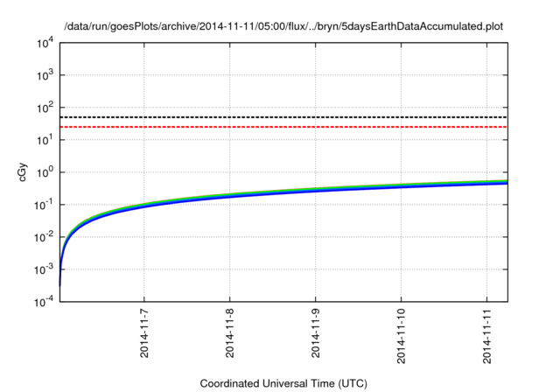The width and height of the screenshot is (560, 392).
Task: Click the 10^-2 y-axis tick label
Action: (44, 237)
